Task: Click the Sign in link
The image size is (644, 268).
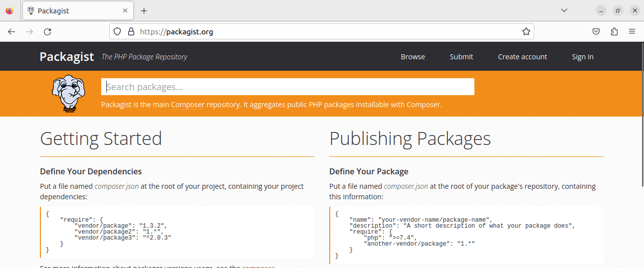Action: pos(582,57)
